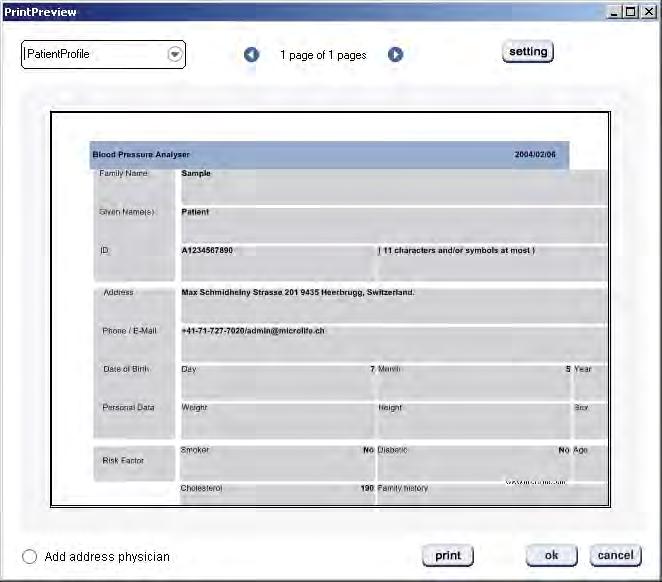Click the 'Cholesterol' field label
Viewport: 662px width, 582px height.
pos(201,488)
